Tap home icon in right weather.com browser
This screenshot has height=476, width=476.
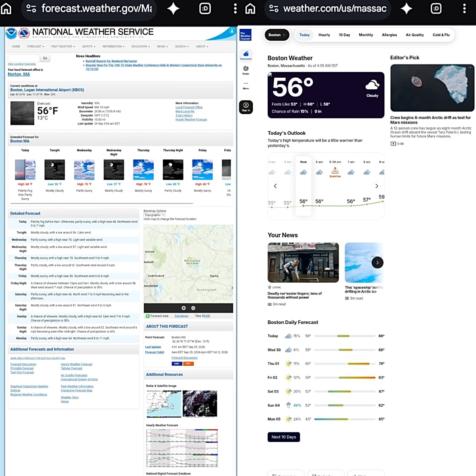pos(250,9)
